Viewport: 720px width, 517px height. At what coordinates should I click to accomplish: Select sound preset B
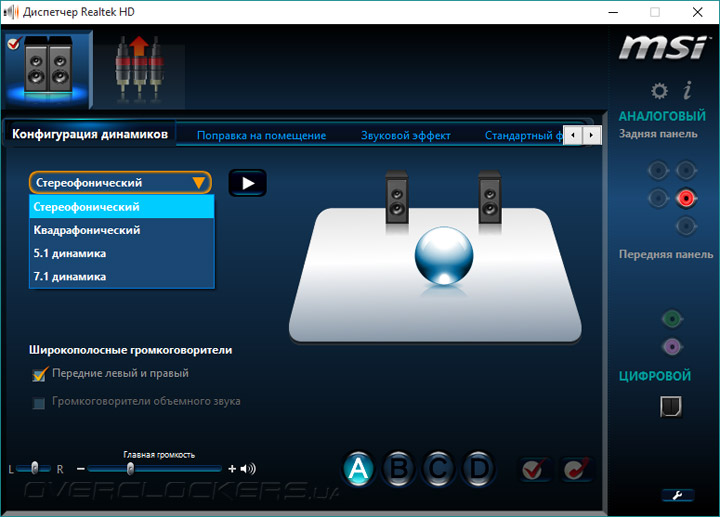pos(398,469)
